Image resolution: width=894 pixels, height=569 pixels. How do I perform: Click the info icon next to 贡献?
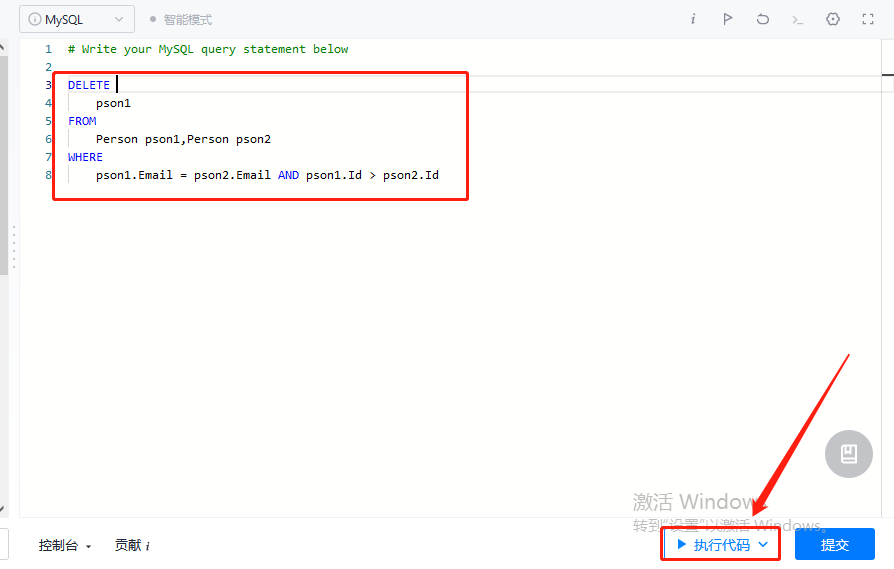[x=148, y=546]
